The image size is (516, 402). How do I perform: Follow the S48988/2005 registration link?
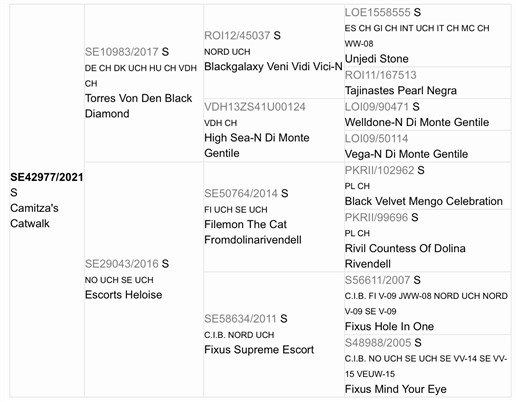point(378,342)
